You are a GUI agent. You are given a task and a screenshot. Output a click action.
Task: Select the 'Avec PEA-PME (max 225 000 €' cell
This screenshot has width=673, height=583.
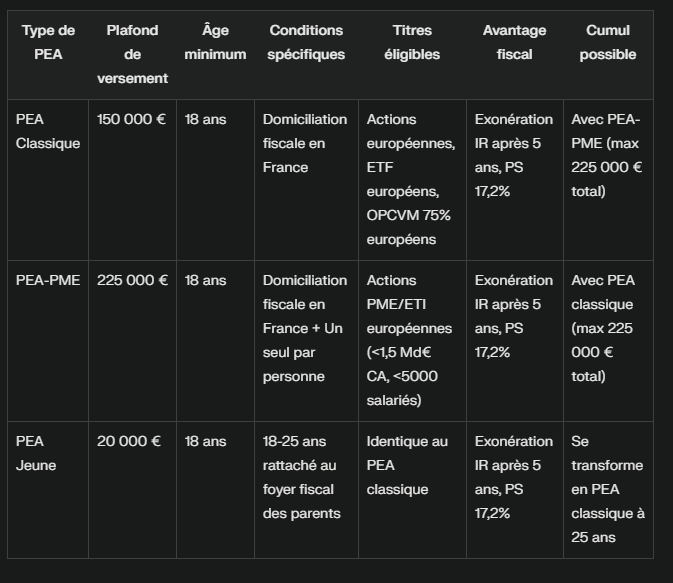[x=608, y=180]
